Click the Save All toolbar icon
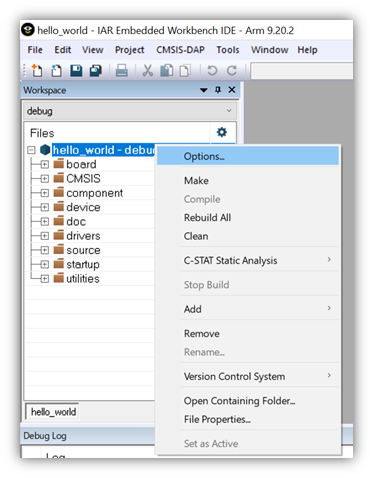373x478 pixels. tap(96, 71)
